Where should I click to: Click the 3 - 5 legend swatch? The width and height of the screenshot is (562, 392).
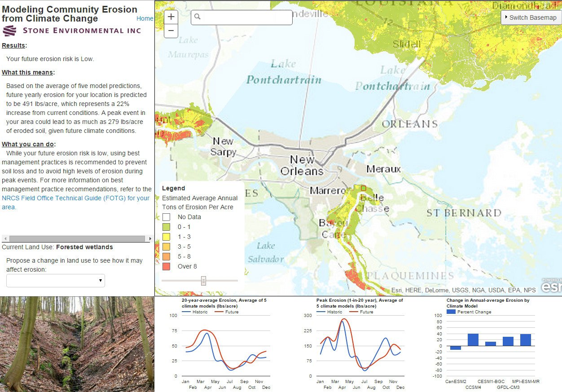click(x=166, y=247)
